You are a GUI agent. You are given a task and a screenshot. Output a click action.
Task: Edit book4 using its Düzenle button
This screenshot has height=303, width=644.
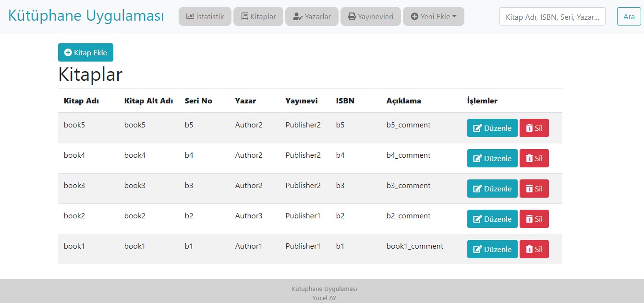pyautogui.click(x=492, y=158)
